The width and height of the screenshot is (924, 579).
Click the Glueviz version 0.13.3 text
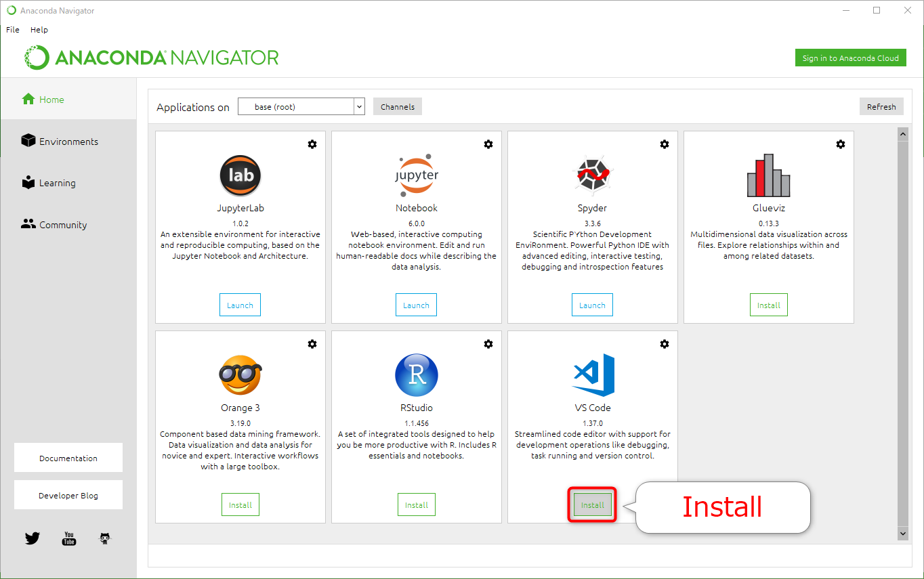[769, 223]
